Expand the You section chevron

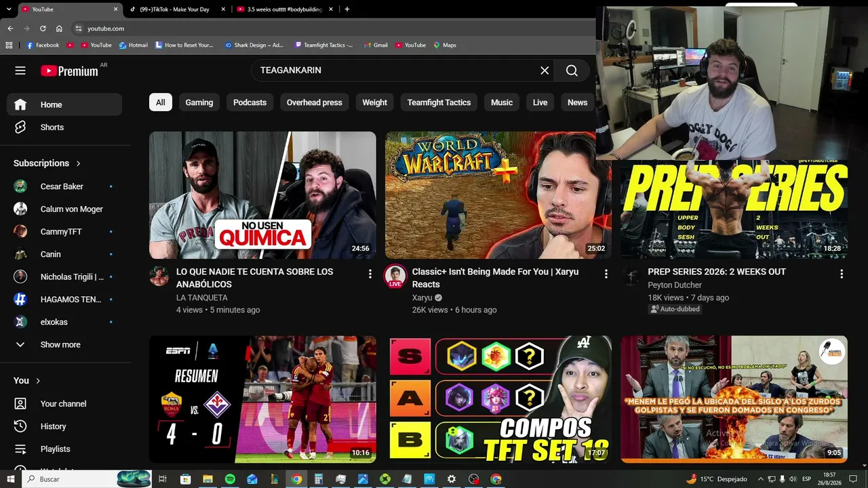pyautogui.click(x=38, y=381)
